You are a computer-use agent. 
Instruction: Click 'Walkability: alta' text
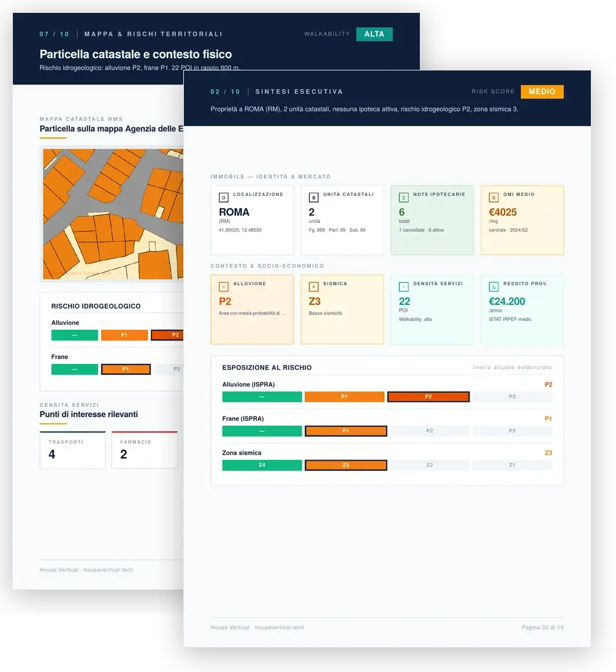415,319
